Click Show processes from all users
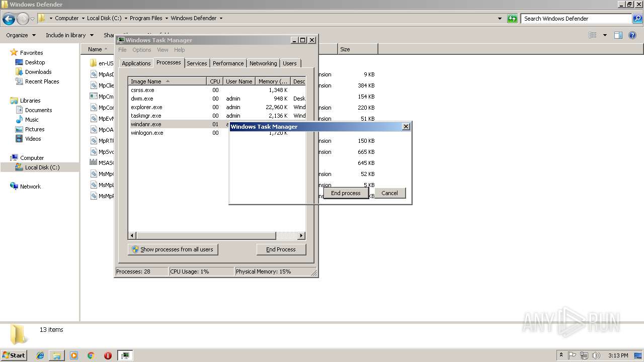 point(173,249)
